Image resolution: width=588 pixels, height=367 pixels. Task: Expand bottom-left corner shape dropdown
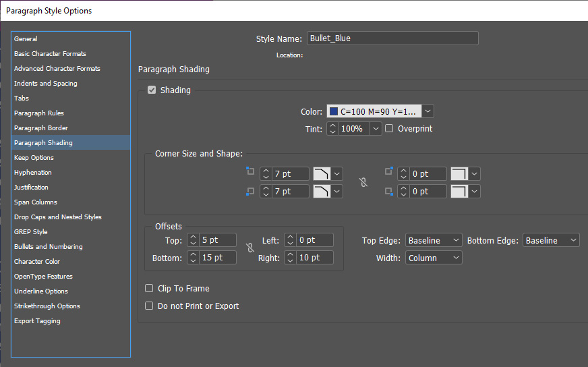[x=336, y=192]
